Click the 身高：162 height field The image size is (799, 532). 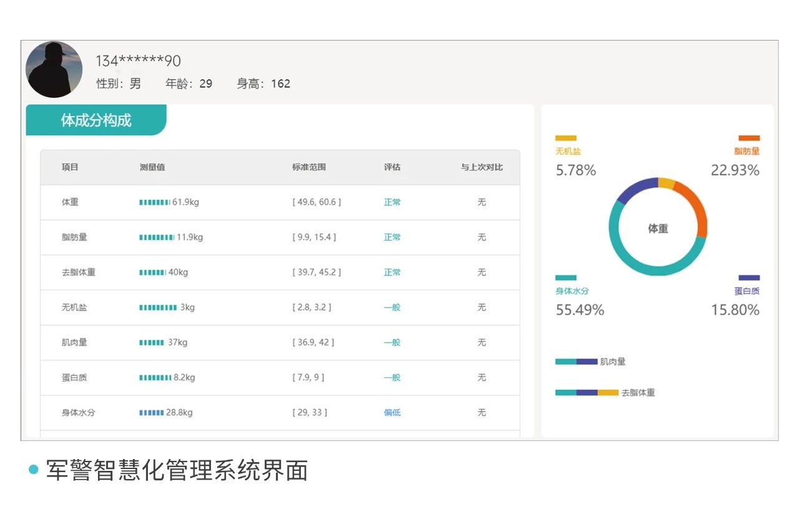point(263,84)
